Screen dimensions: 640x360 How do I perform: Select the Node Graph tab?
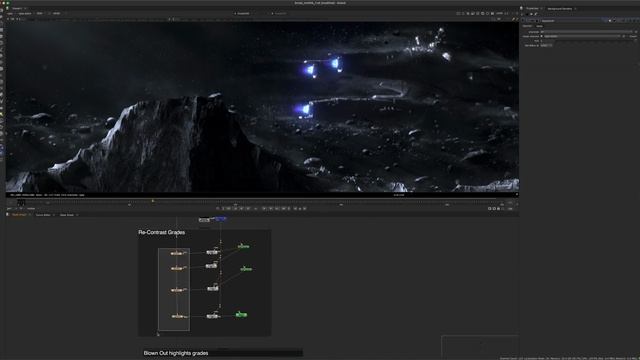tap(19, 215)
